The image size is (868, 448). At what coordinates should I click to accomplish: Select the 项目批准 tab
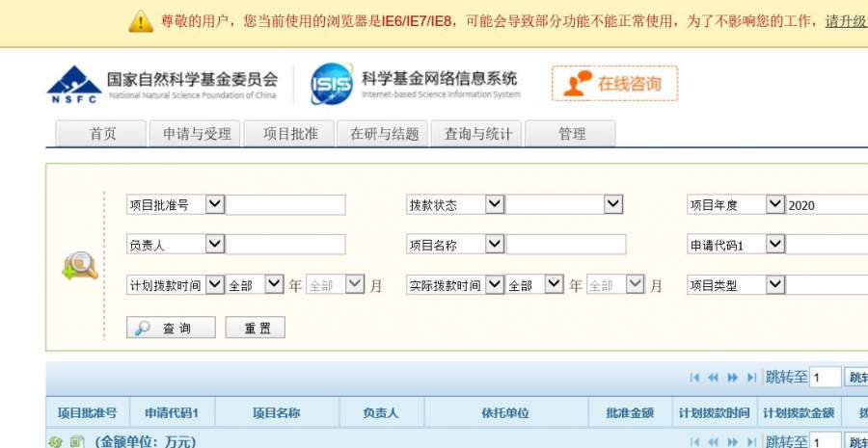click(x=289, y=134)
